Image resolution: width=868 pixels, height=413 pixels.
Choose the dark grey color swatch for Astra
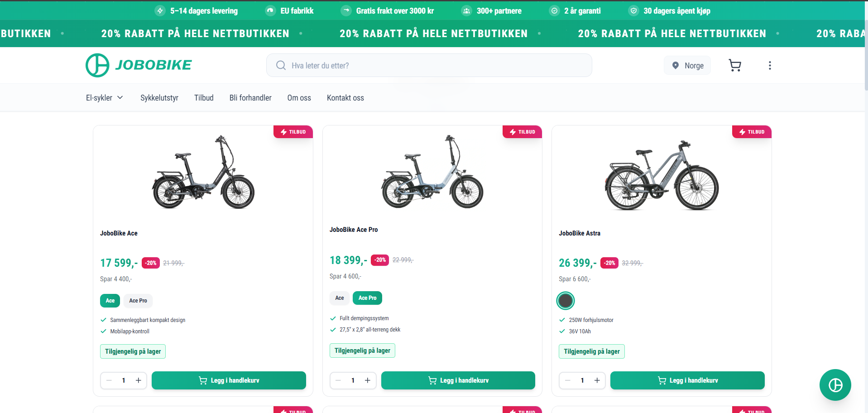566,301
